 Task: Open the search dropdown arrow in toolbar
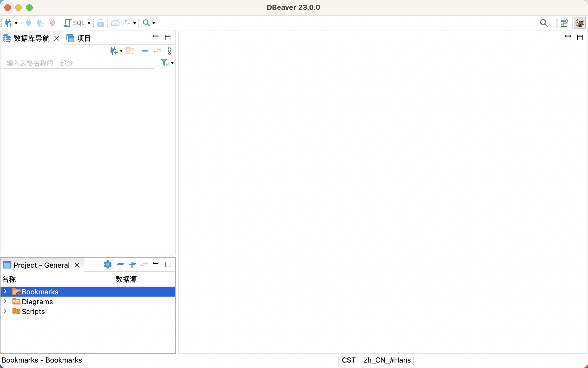154,23
